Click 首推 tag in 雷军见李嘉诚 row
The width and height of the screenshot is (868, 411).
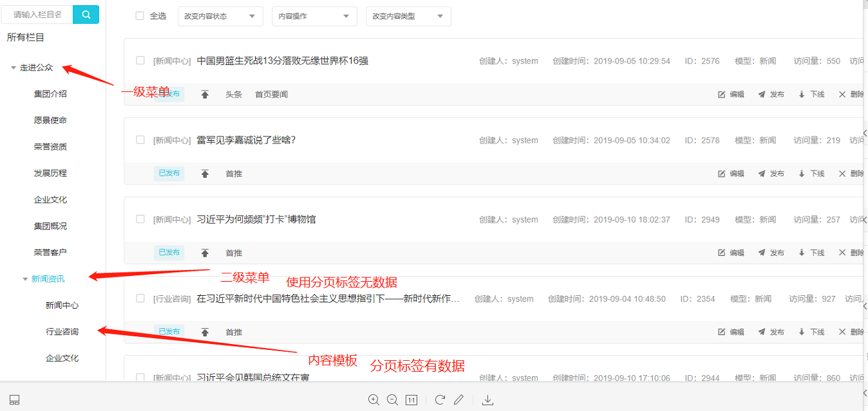pyautogui.click(x=234, y=174)
